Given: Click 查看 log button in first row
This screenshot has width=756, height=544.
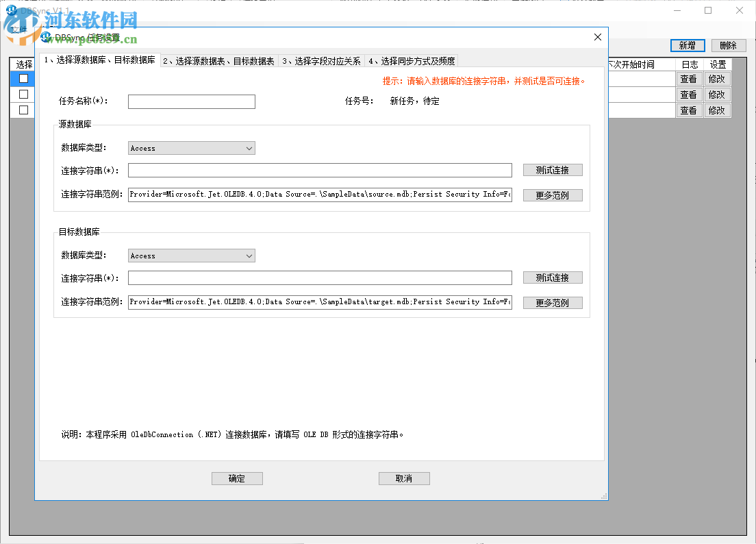Looking at the screenshot, I should (688, 79).
